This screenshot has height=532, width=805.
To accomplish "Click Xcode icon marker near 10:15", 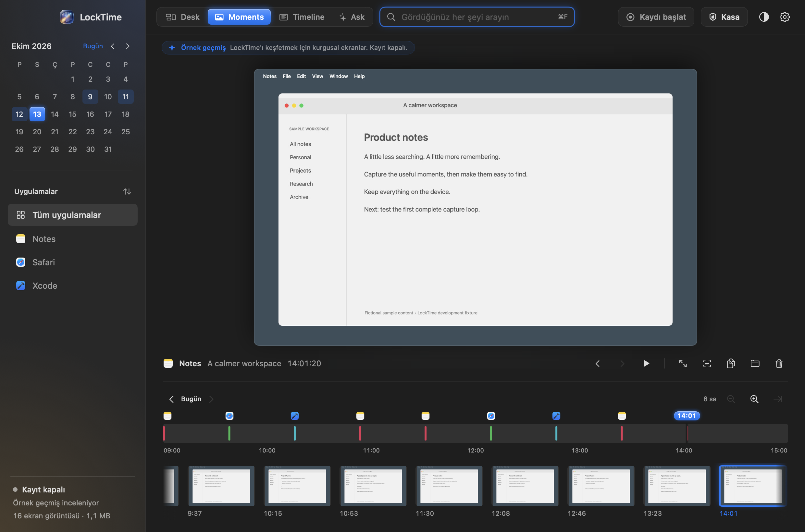I will tap(295, 416).
